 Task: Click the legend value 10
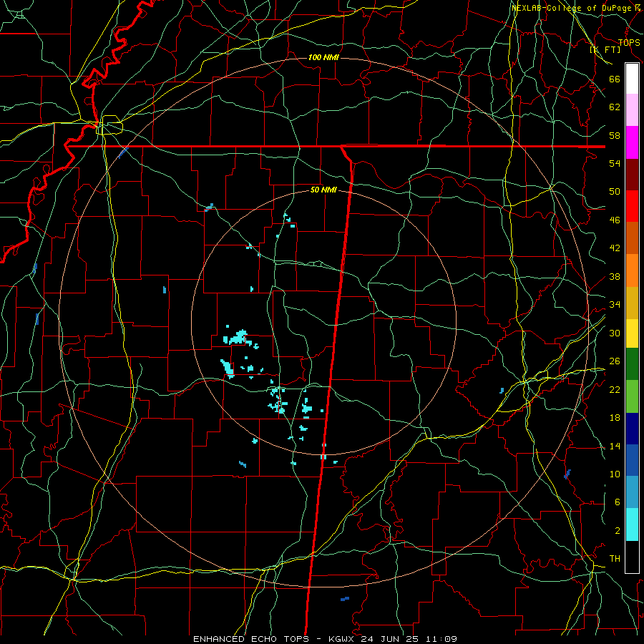click(615, 474)
